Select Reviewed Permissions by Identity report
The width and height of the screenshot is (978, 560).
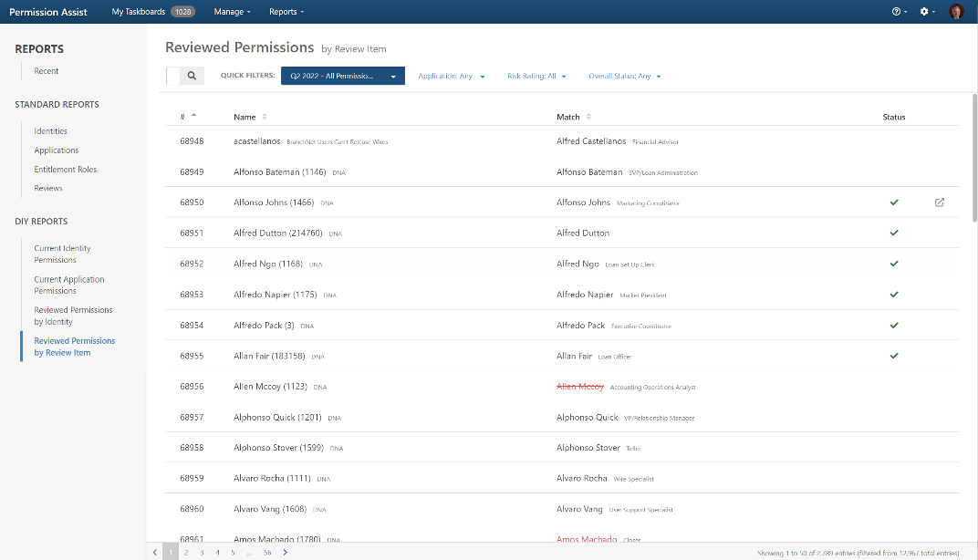point(73,316)
